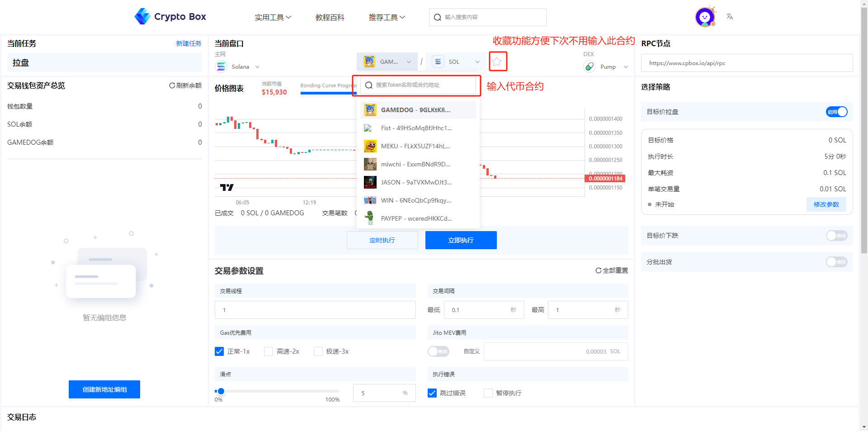The image size is (868, 431).
Task: Click the 刷新余额 button
Action: click(185, 85)
